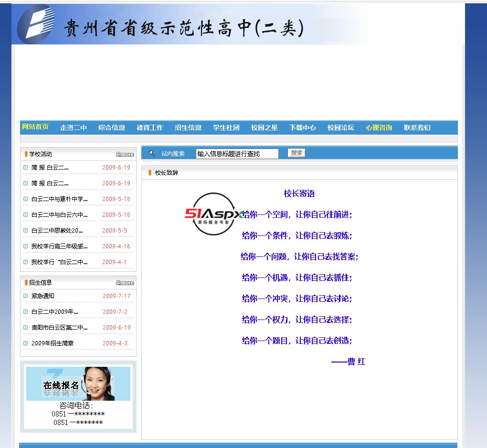
Task: Click bullet icon beside 白云二中2009年 item
Action: coord(25,311)
